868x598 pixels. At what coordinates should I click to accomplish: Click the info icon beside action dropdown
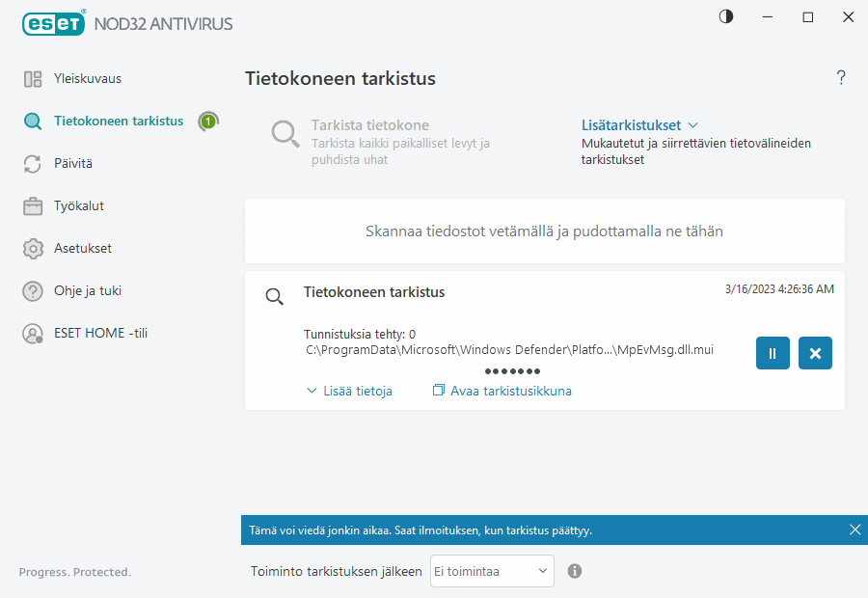(575, 571)
